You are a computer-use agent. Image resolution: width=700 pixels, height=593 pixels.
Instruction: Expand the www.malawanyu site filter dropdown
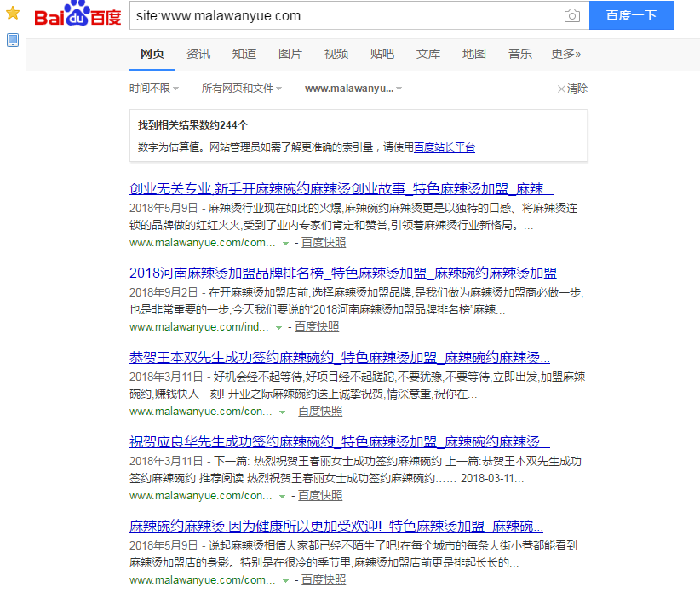353,88
